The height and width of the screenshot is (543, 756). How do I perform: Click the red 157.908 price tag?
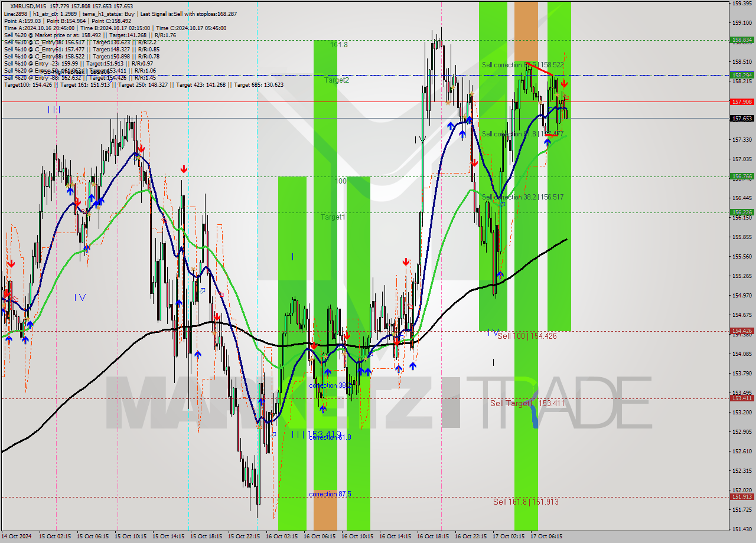(742, 102)
